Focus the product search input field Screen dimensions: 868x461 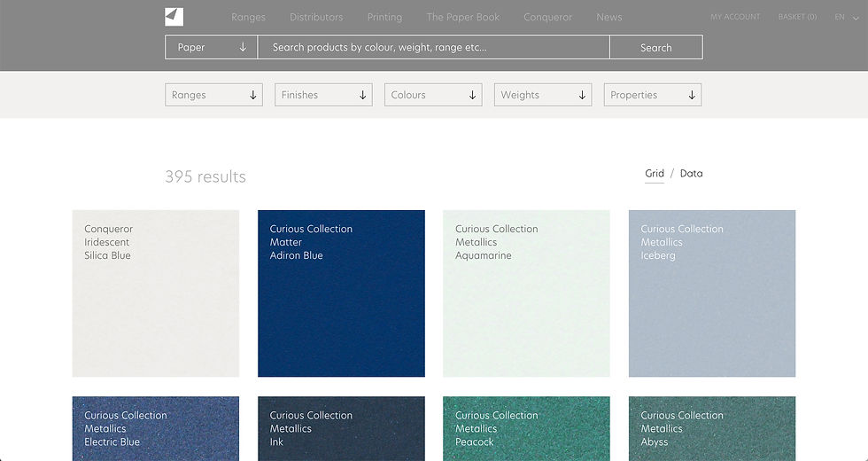point(433,47)
